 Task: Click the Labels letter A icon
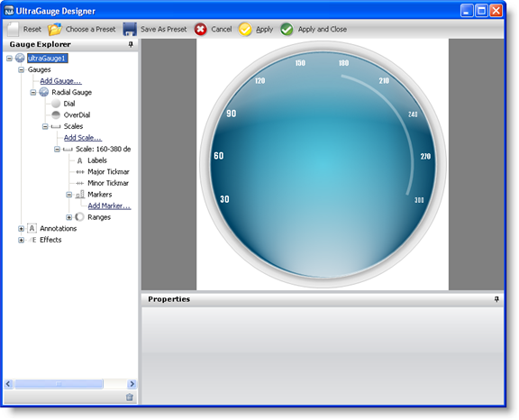click(79, 160)
